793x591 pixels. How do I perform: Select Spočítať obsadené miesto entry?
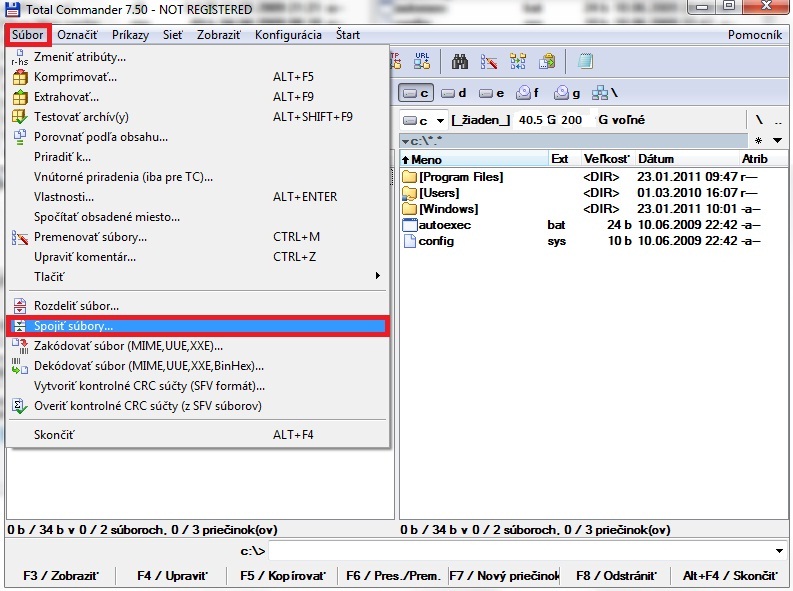click(x=197, y=217)
